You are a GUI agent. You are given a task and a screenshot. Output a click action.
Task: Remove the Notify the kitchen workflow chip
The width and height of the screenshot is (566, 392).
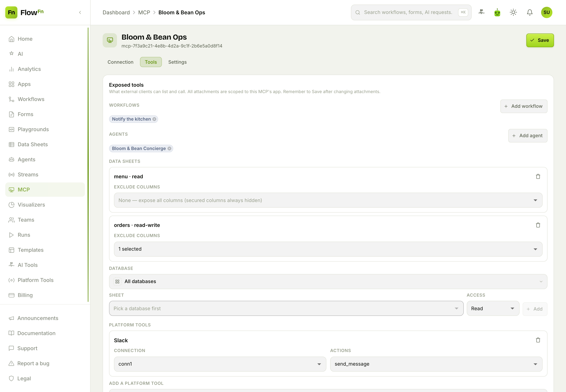[154, 119]
